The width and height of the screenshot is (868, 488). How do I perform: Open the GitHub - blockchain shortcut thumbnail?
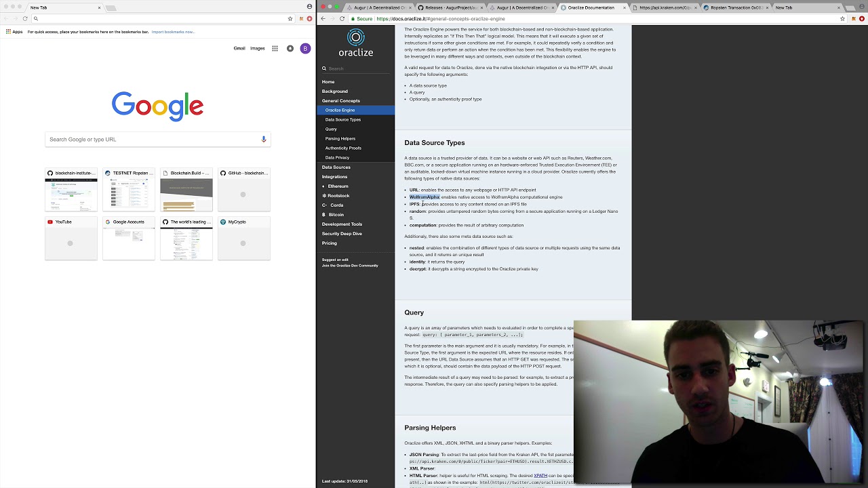pyautogui.click(x=244, y=190)
